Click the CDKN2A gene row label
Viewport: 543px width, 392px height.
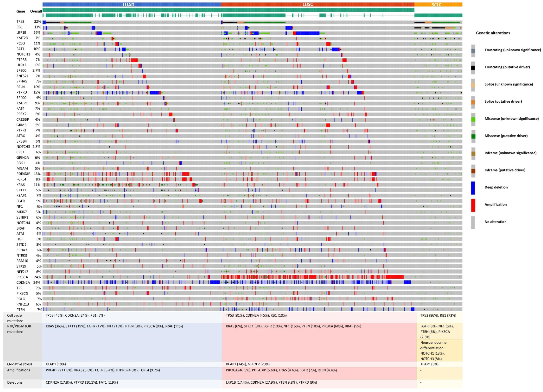pyautogui.click(x=23, y=283)
